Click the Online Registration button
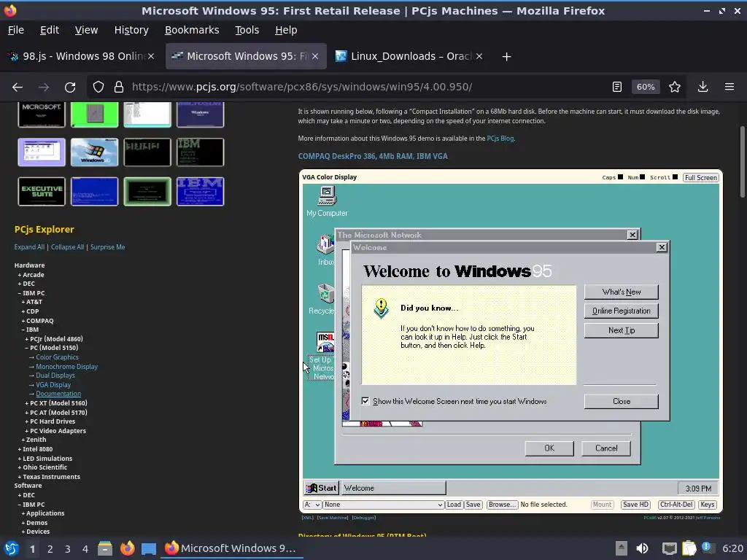 (622, 311)
